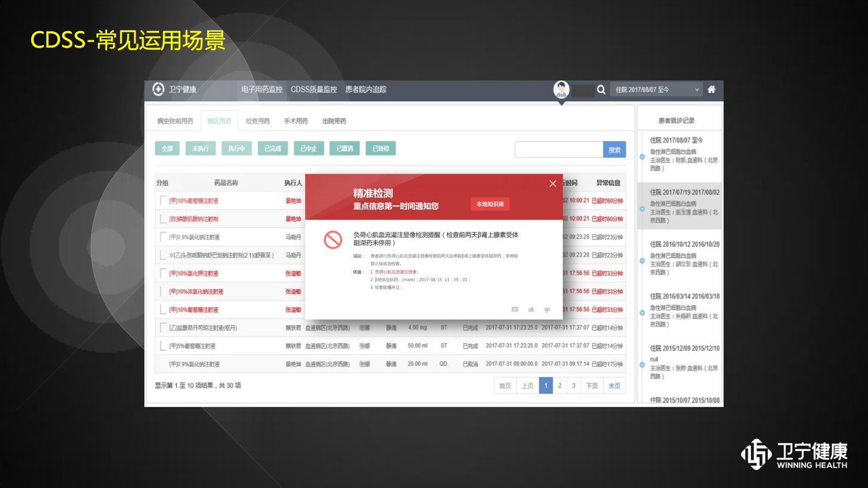Open 患者院内追踪 menu
This screenshot has height=488, width=868.
pos(366,89)
